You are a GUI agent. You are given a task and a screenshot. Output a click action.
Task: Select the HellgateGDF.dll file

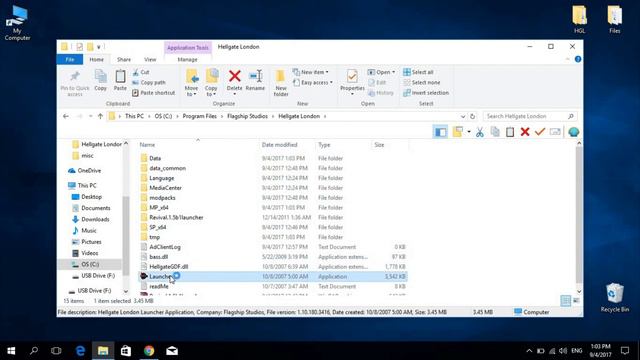[x=169, y=267]
